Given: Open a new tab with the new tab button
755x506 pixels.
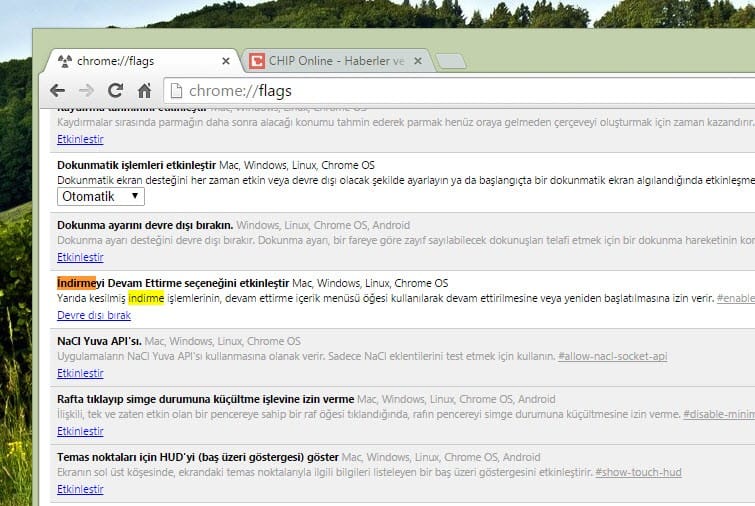Looking at the screenshot, I should click(451, 62).
